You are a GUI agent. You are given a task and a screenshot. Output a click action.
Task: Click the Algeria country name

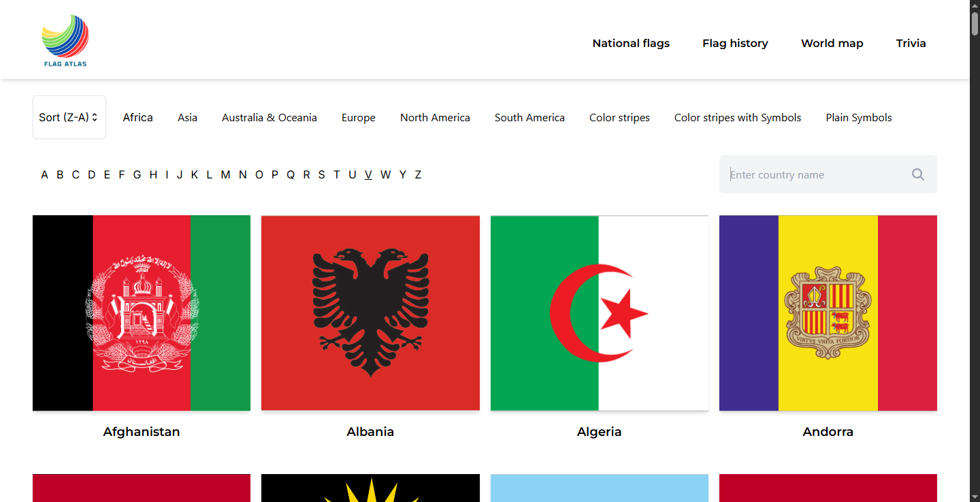pos(600,431)
